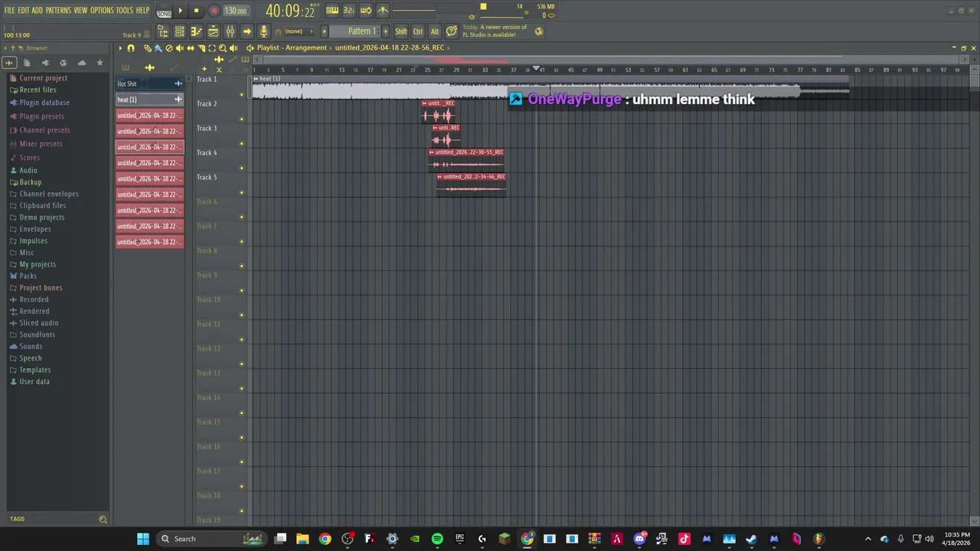The image size is (980, 551).
Task: Open the Piano roll icon
Action: (196, 31)
